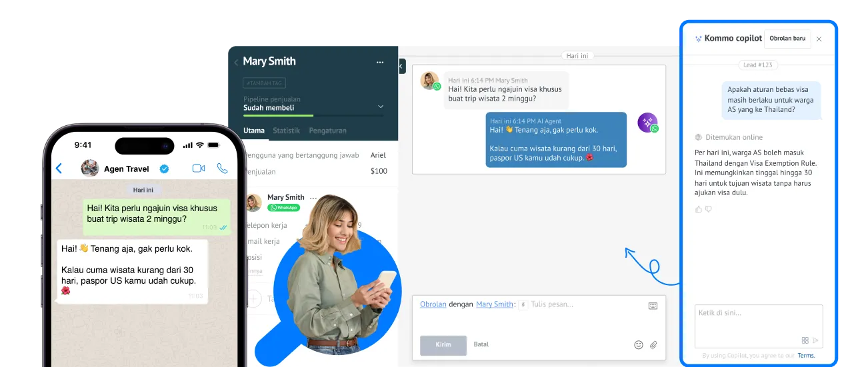
Task: Click the #TAMBAH TAG field
Action: (264, 83)
